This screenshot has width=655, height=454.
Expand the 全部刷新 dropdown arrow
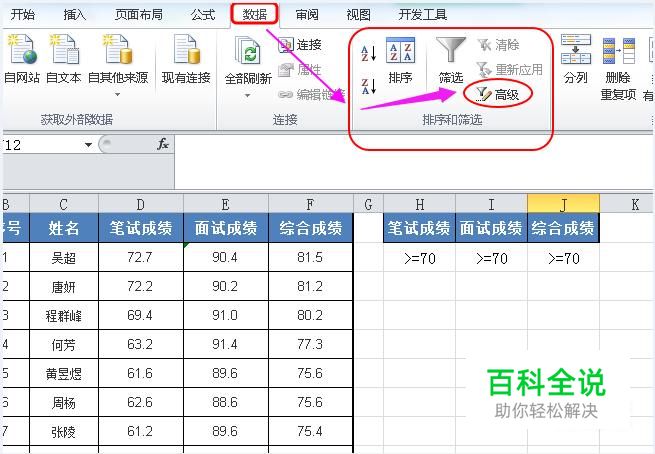point(248,96)
